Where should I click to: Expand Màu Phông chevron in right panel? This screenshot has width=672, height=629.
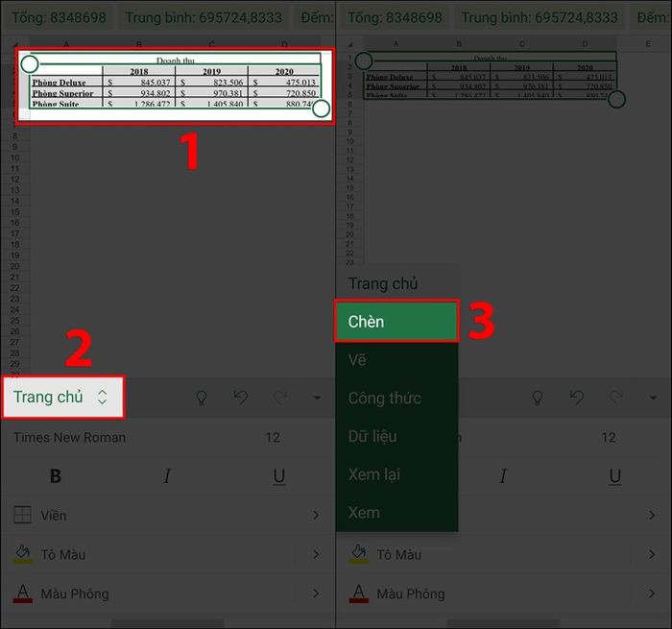(x=652, y=593)
